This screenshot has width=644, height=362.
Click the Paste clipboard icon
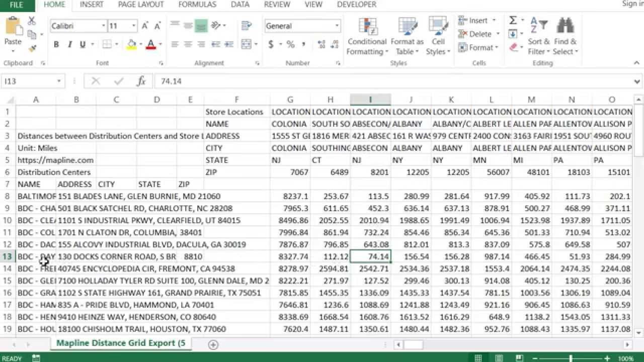(13, 26)
